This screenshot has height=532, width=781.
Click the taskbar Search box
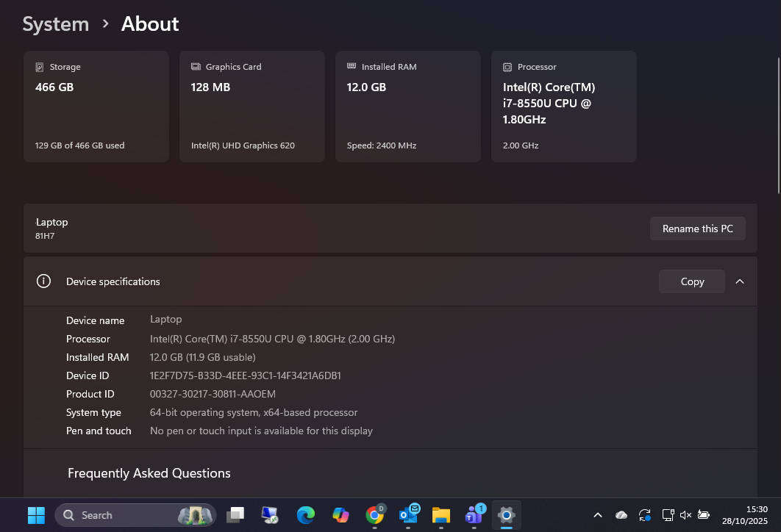click(135, 515)
